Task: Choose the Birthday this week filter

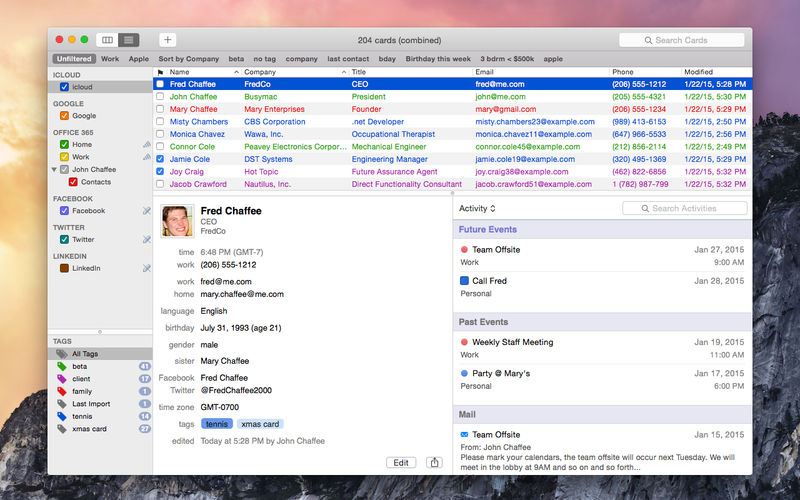Action: coord(439,59)
